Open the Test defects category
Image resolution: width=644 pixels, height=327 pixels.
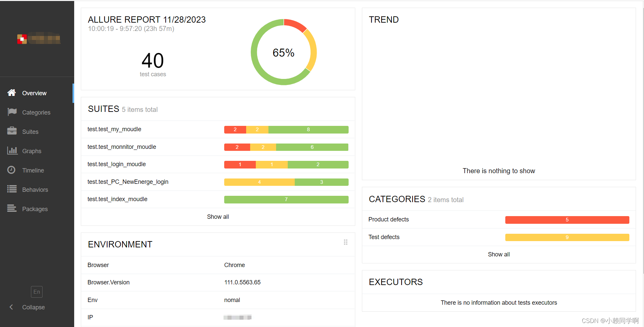click(499, 237)
